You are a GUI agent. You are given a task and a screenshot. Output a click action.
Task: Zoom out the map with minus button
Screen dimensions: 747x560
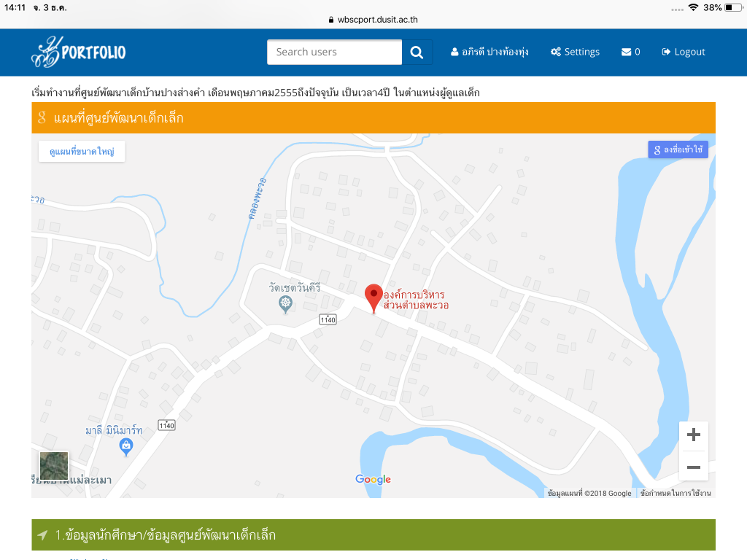pos(693,467)
